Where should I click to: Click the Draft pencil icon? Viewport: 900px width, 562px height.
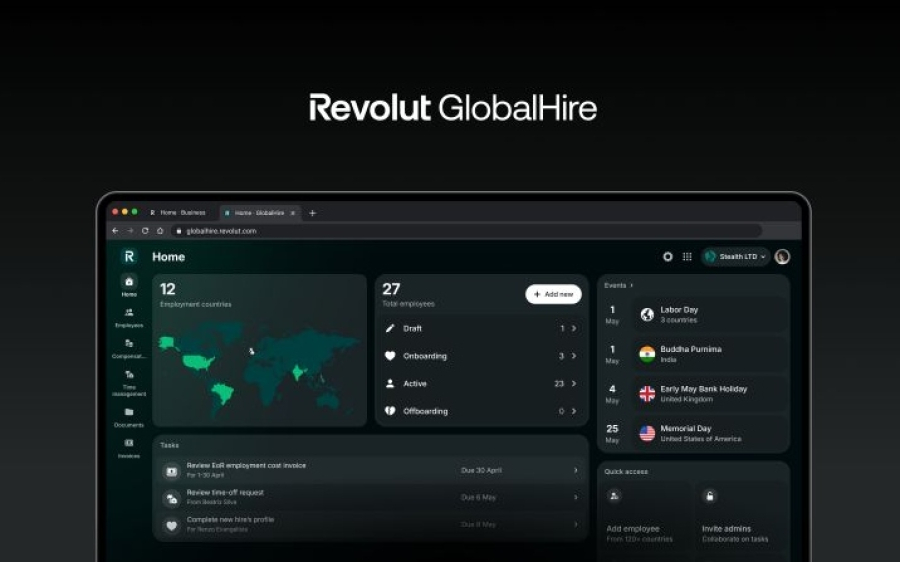[390, 328]
